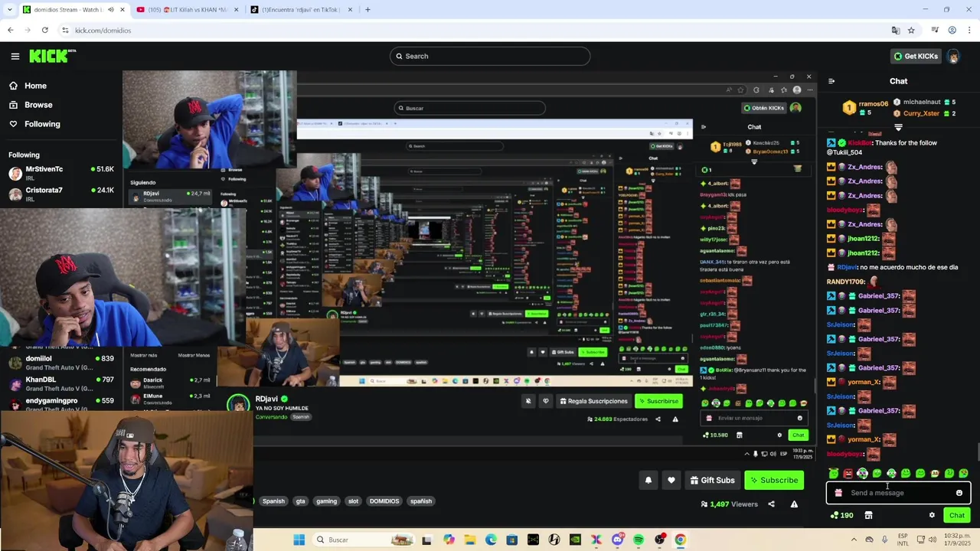Viewport: 980px width, 551px height.
Task: Open the Kick hamburger sidebar menu
Action: click(15, 56)
